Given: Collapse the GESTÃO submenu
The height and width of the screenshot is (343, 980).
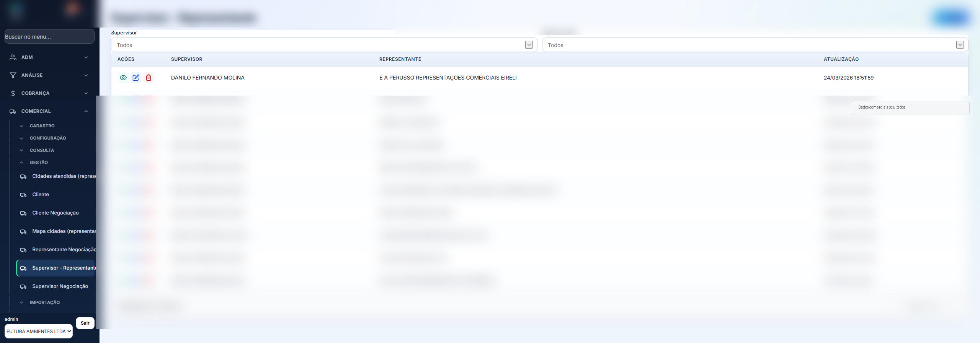Looking at the screenshot, I should point(39,163).
